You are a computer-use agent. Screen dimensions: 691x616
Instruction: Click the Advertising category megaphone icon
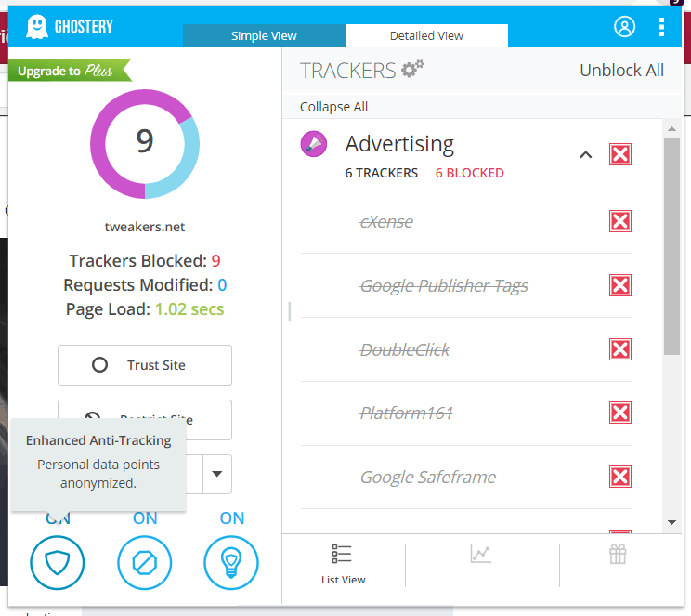[x=314, y=144]
